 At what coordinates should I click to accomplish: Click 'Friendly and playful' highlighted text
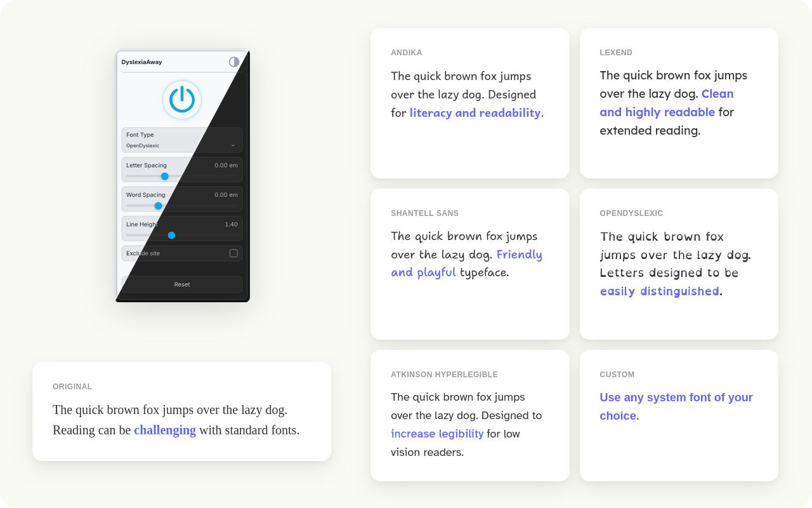(x=466, y=264)
